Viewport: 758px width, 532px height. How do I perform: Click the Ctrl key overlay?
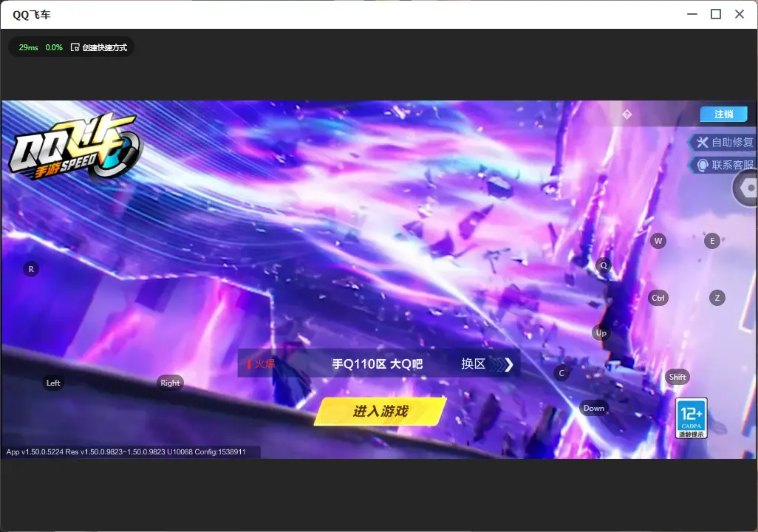point(658,298)
